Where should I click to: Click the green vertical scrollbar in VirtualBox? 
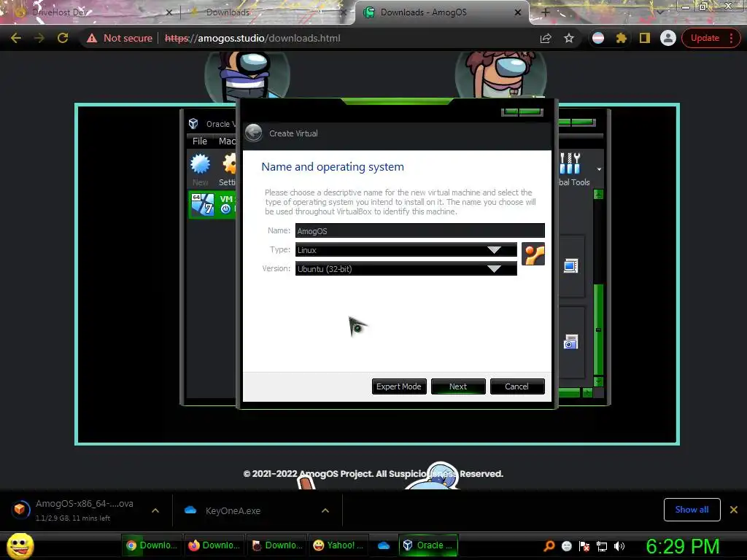[x=598, y=330]
